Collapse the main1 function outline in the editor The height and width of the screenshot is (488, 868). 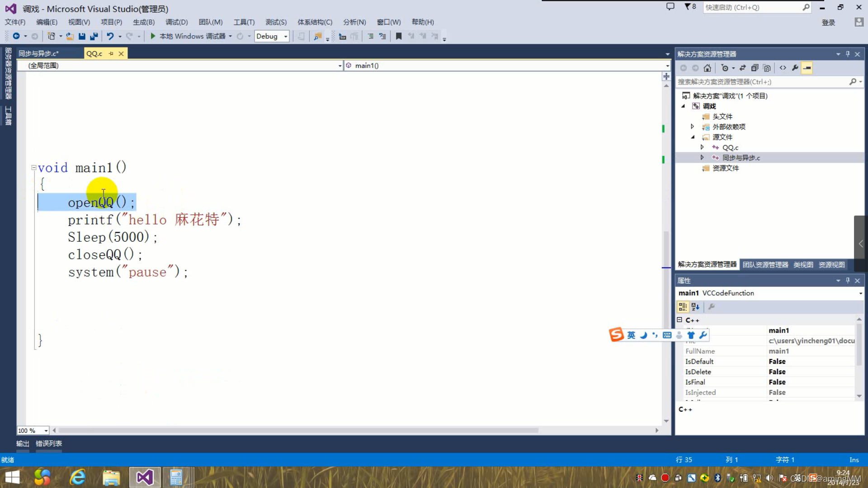(33, 168)
